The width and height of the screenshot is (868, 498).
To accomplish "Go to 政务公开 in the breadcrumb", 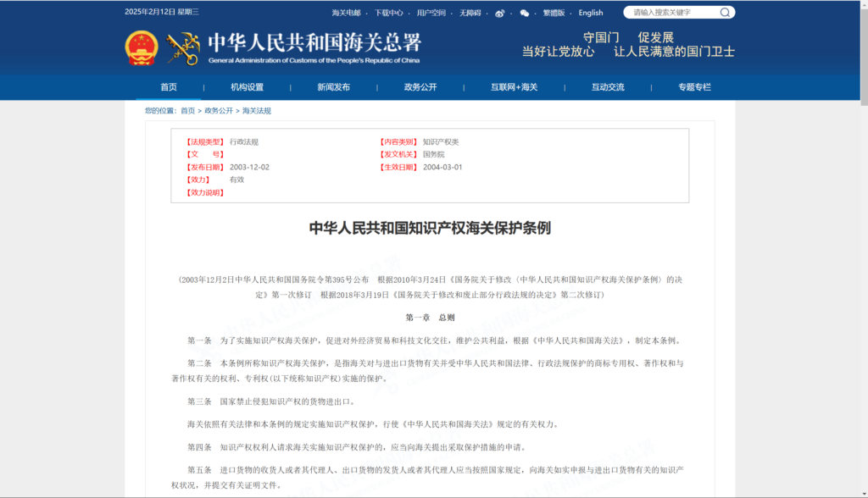I will [219, 111].
